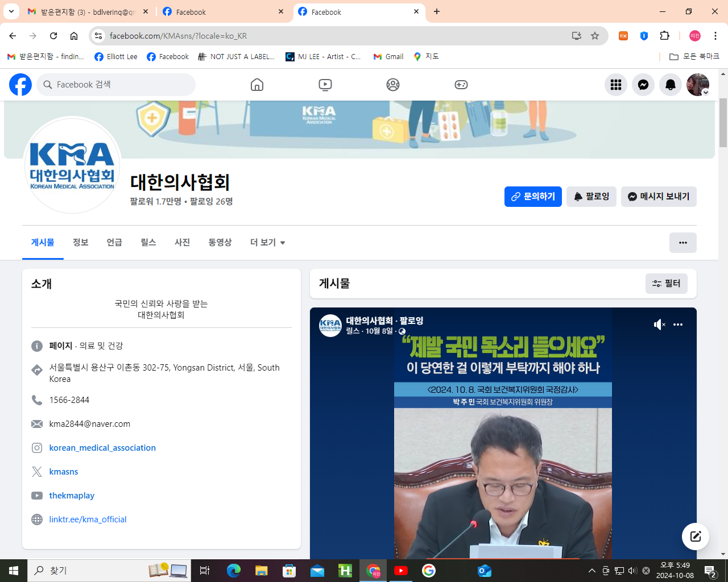
Task: Click the 문의하기 button
Action: click(533, 197)
